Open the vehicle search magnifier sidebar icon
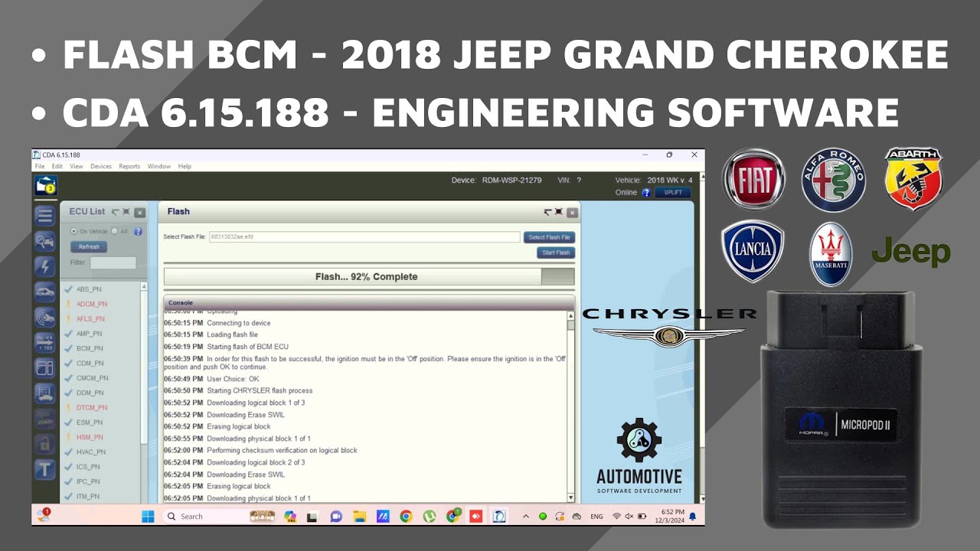This screenshot has width=980, height=551. [45, 241]
